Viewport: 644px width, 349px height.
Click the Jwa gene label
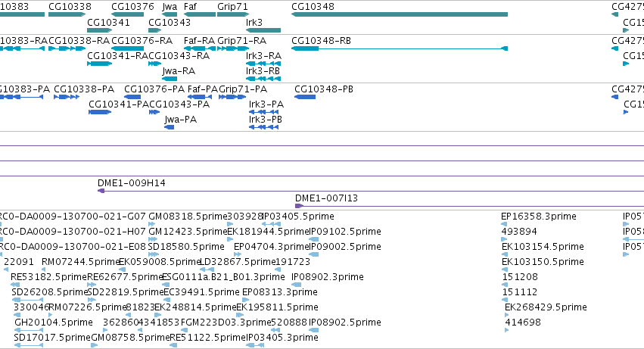pyautogui.click(x=170, y=7)
